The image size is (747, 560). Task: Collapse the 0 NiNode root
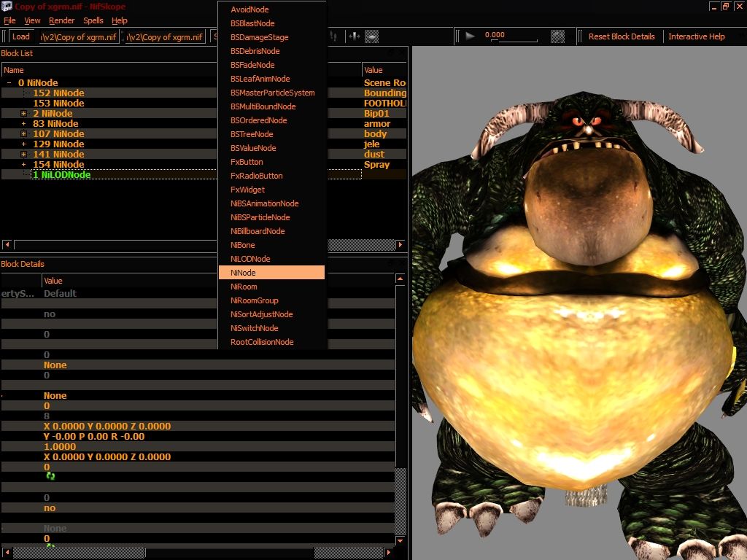click(x=9, y=83)
